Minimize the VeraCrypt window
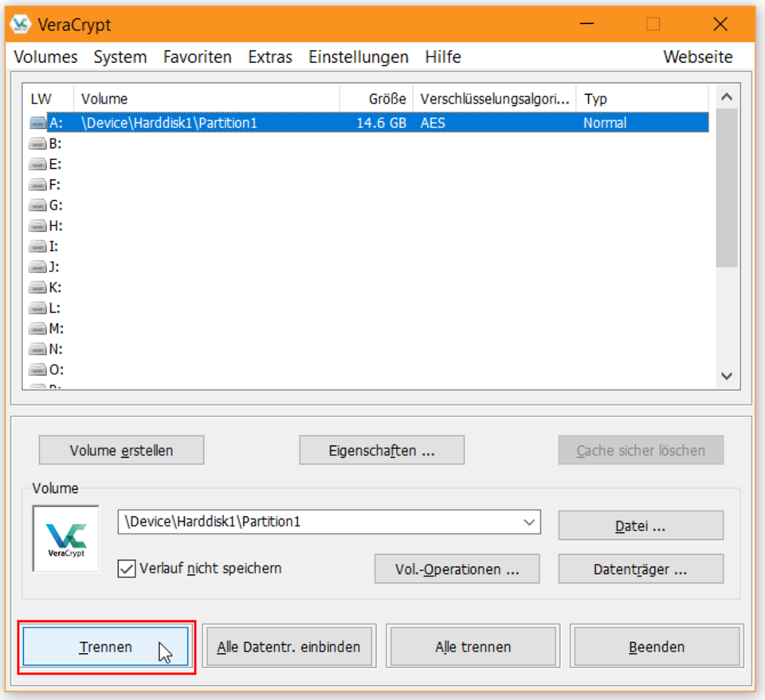This screenshot has height=700, width=765. [587, 24]
